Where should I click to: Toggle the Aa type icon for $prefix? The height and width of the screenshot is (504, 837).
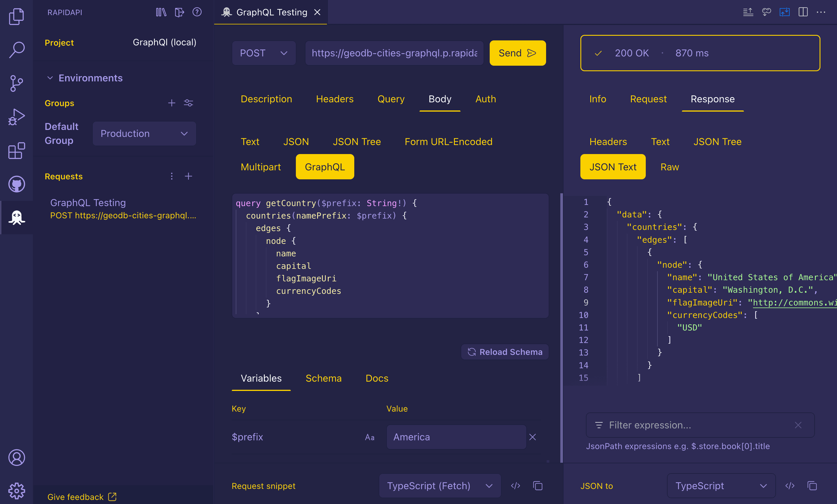coord(369,437)
